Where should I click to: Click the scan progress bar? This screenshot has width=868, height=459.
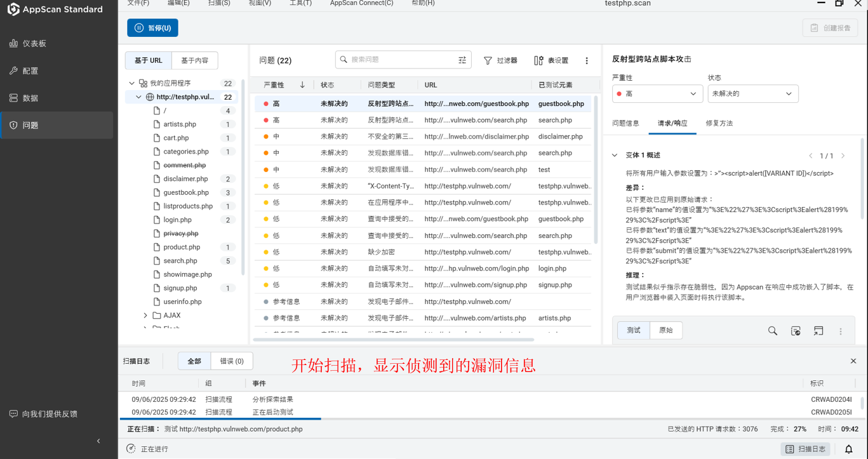coord(493,418)
